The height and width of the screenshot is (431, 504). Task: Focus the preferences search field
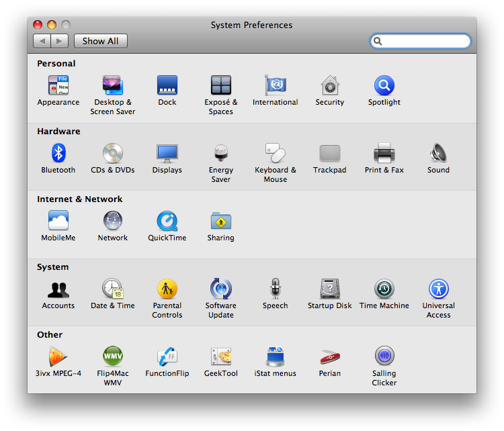pos(421,41)
